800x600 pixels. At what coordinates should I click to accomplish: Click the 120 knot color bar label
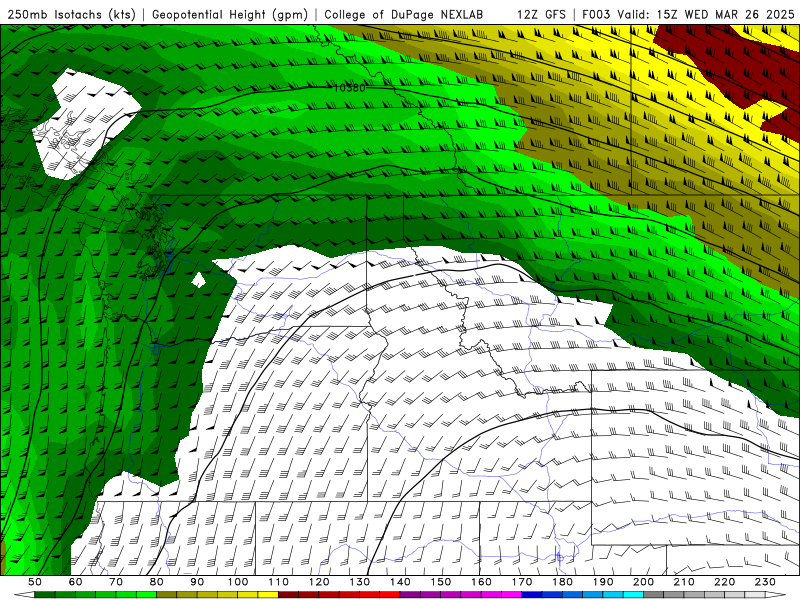pyautogui.click(x=319, y=582)
